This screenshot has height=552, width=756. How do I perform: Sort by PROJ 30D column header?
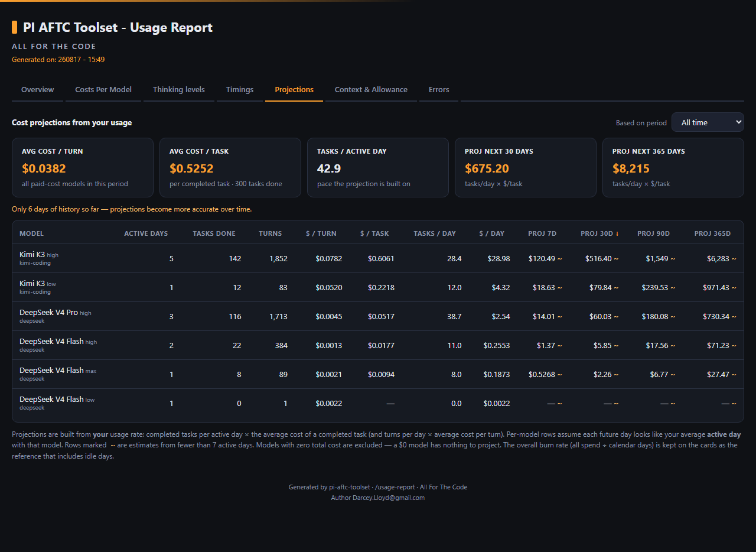tap(600, 233)
